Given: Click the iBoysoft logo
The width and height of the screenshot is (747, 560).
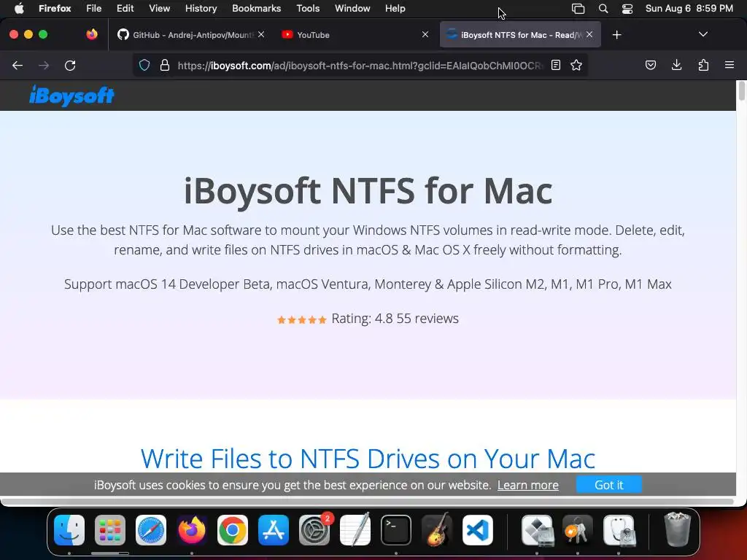Looking at the screenshot, I should pyautogui.click(x=71, y=96).
